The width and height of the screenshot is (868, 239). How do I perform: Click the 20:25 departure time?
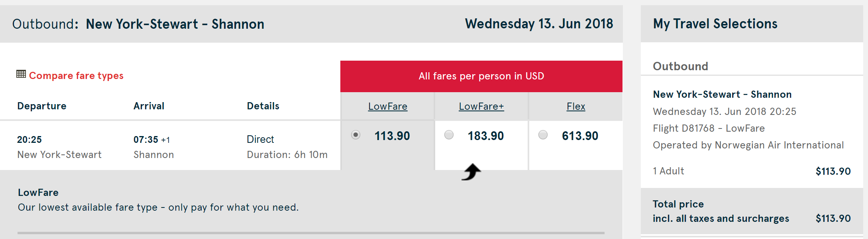(x=29, y=140)
